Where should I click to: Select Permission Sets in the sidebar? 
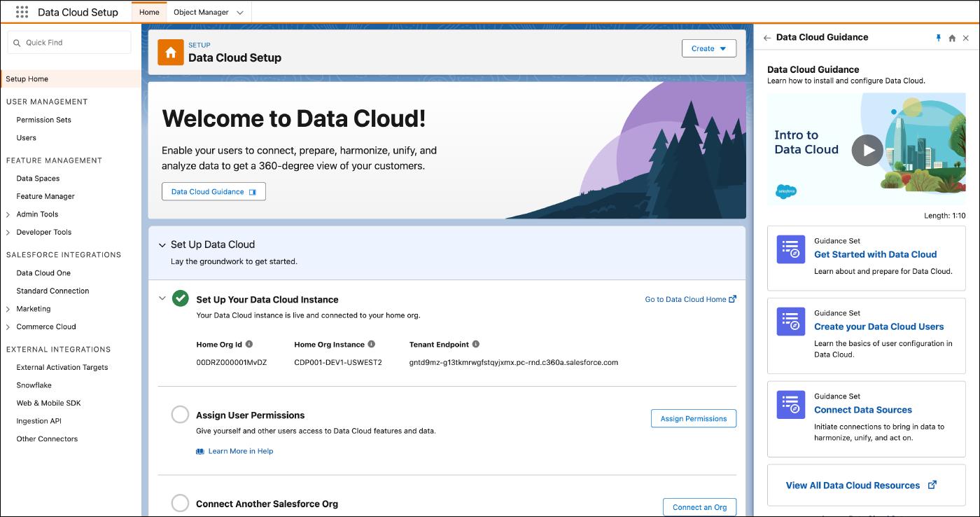coord(43,120)
